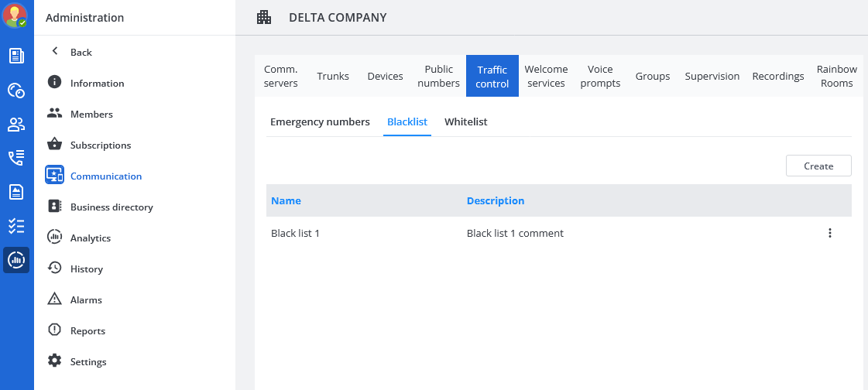Open the contacts people icon in left rail

click(16, 124)
